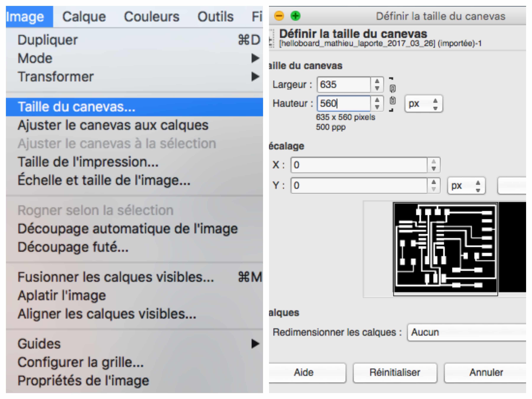Image resolution: width=532 pixels, height=399 pixels.
Task: Decrease Hauteur with down stepper arrow
Action: tap(377, 107)
